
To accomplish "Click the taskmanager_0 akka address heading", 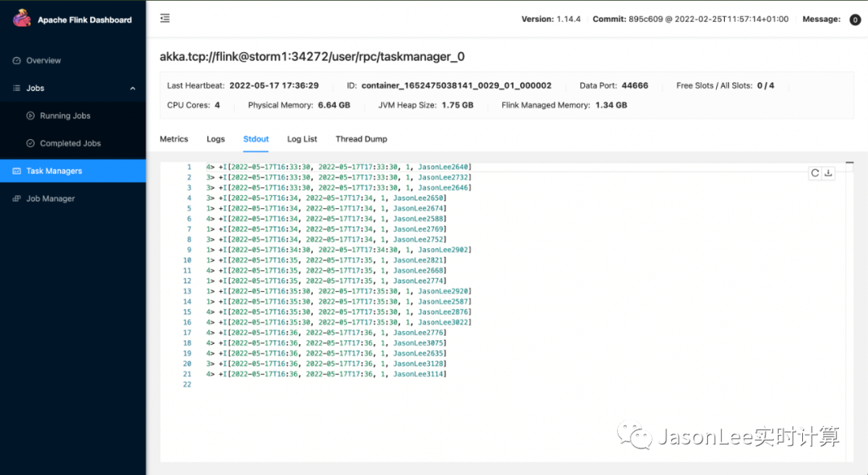I will (x=312, y=56).
